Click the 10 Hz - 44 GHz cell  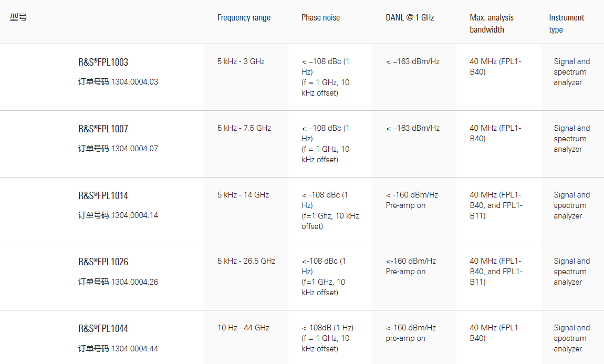click(x=243, y=328)
